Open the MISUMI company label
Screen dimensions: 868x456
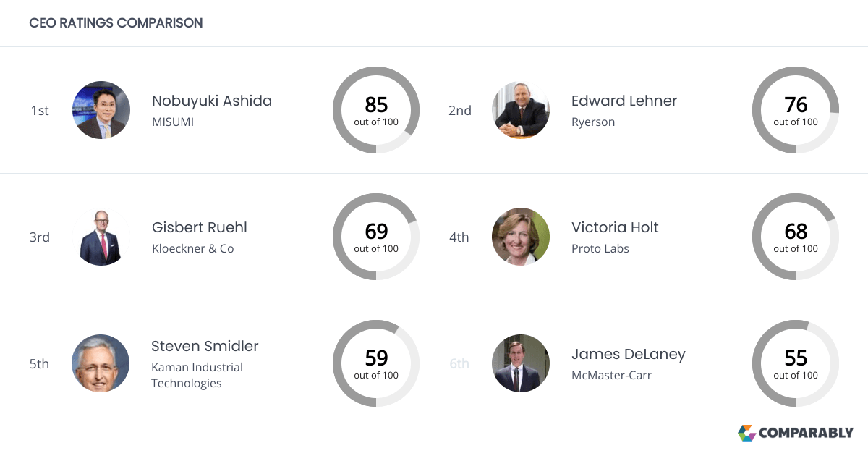pyautogui.click(x=173, y=122)
